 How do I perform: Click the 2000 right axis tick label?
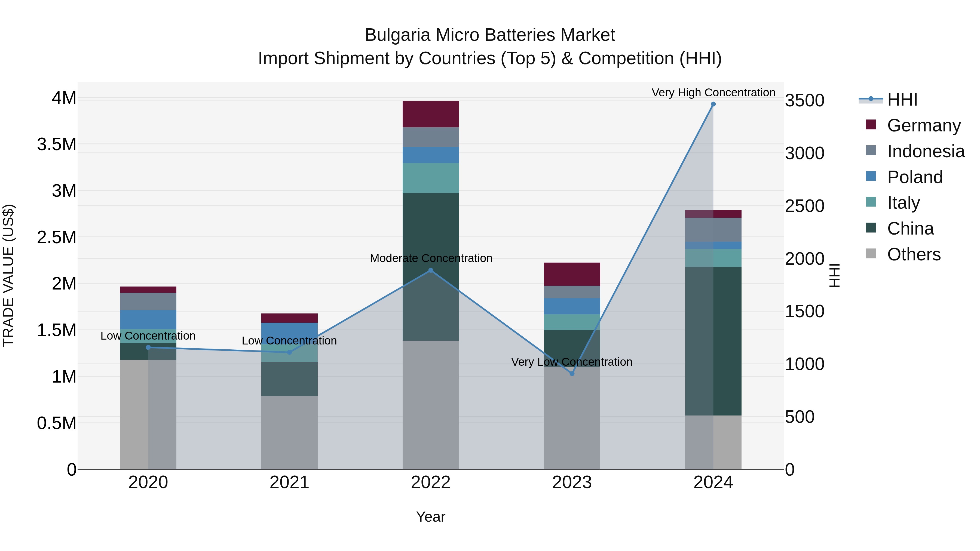coord(805,259)
